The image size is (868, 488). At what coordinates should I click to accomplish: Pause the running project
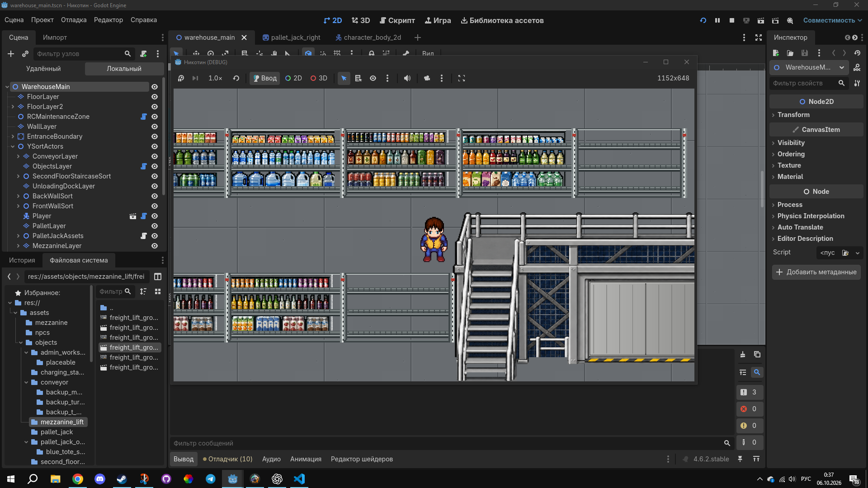point(717,20)
